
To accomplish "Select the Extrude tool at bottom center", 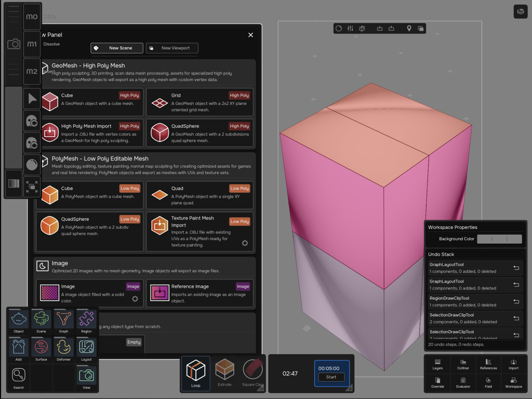I will click(224, 373).
